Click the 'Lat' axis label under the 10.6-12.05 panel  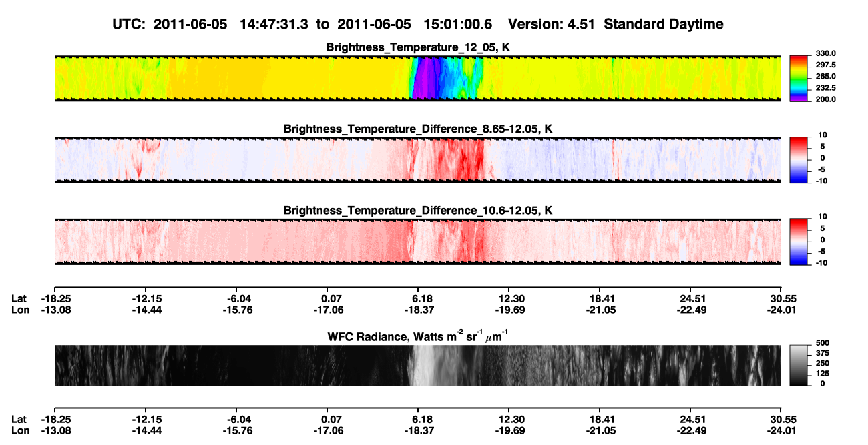19,298
